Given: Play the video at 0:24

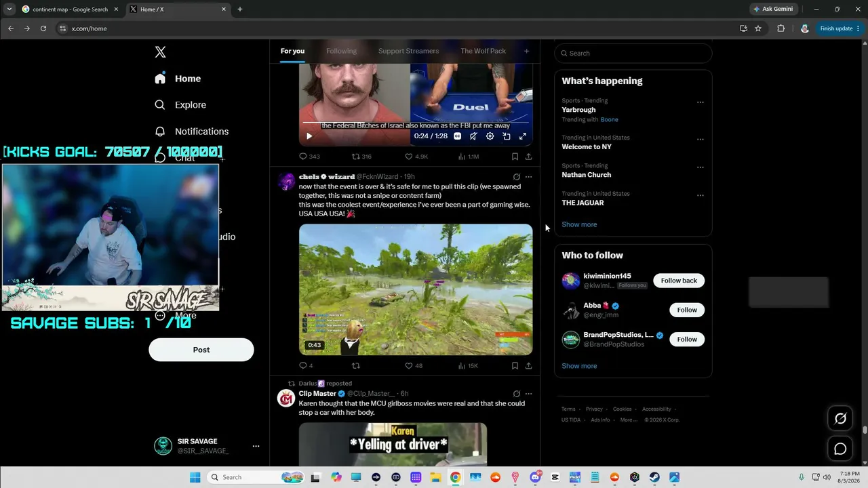Looking at the screenshot, I should (309, 136).
